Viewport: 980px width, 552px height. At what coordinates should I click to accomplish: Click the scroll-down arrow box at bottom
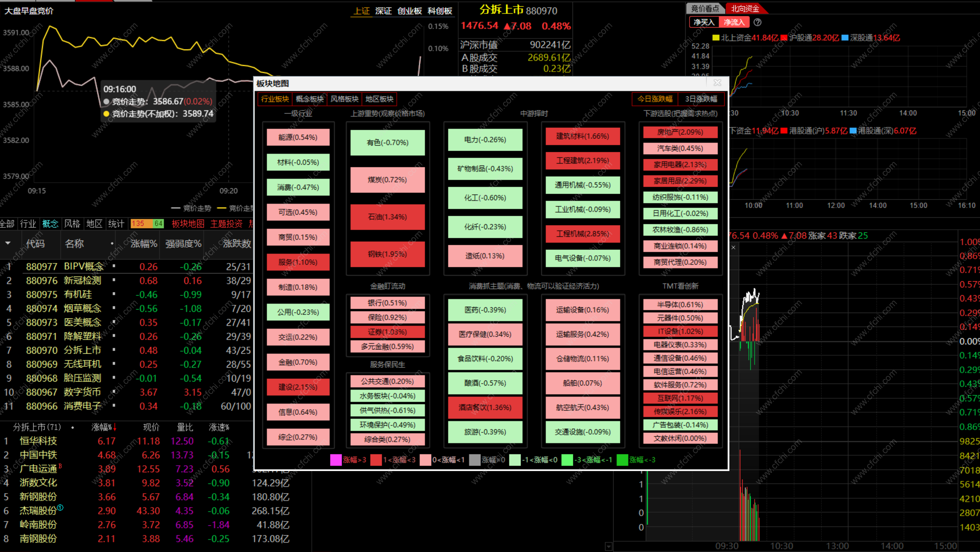609,547
